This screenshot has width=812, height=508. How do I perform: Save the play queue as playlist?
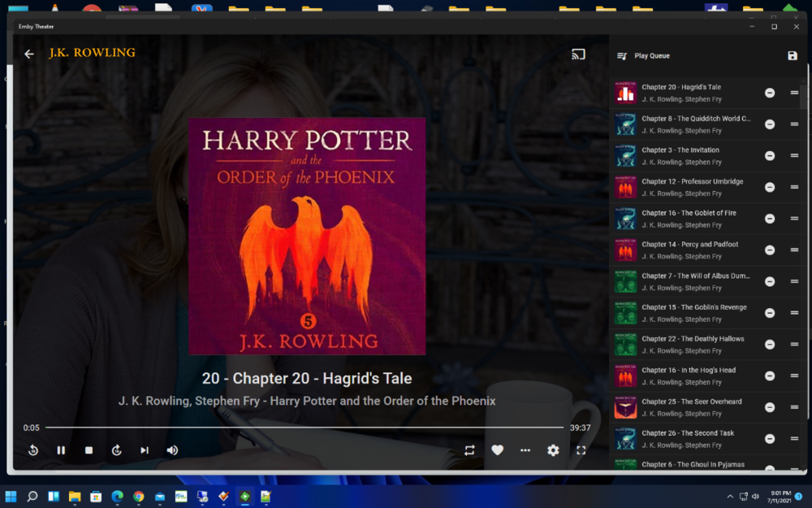[x=793, y=55]
